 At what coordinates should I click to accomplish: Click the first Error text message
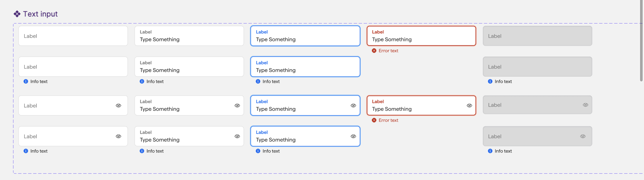tap(388, 51)
